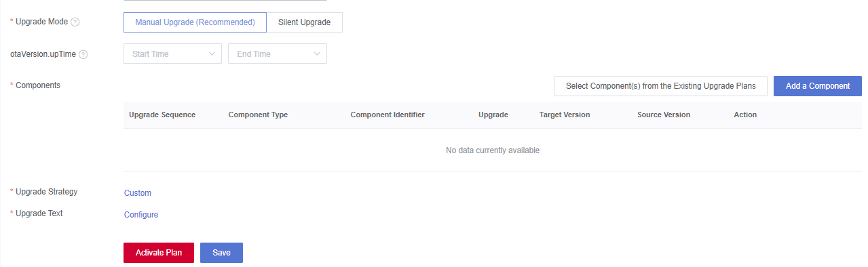This screenshot has height=267, width=868.
Task: Click the Component Identifier column header
Action: [x=388, y=115]
